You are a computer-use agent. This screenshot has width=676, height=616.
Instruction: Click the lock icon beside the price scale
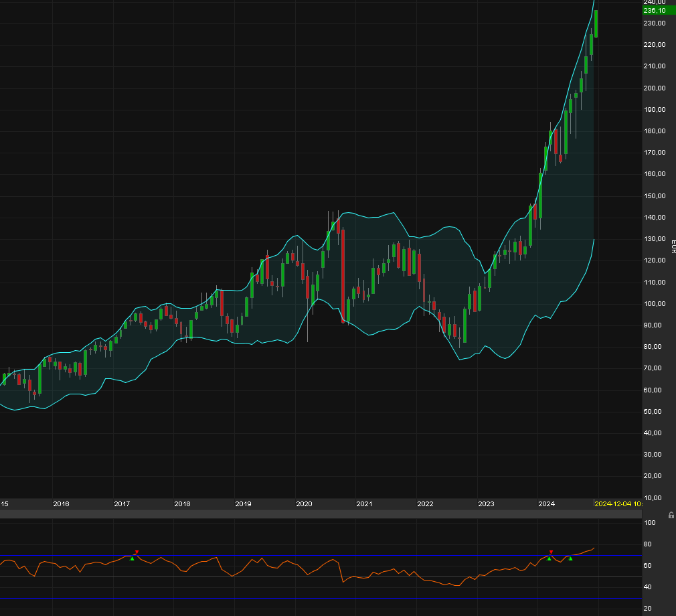670,515
